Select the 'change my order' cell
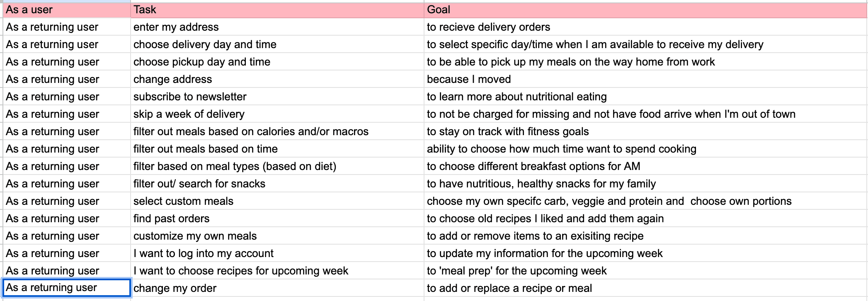The image size is (868, 301). pos(277,288)
